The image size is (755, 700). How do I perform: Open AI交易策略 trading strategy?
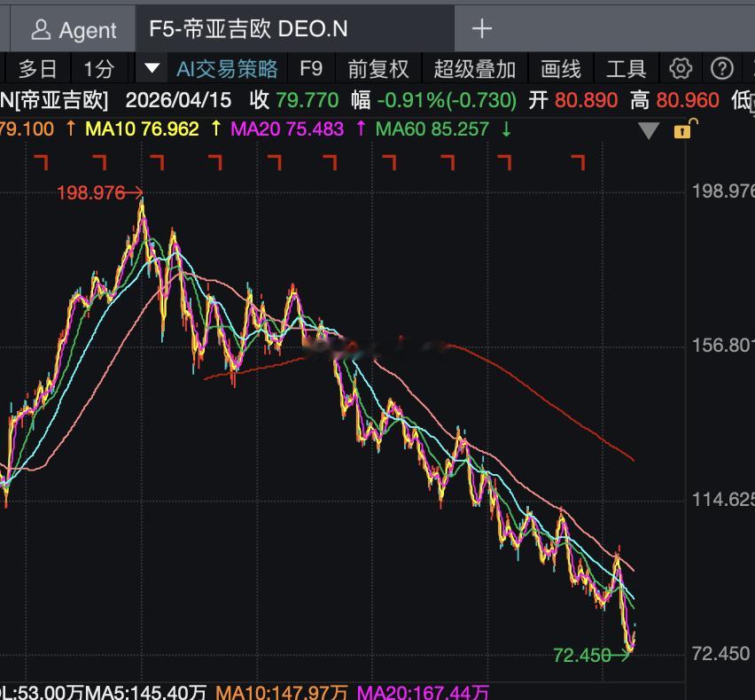coord(227,69)
